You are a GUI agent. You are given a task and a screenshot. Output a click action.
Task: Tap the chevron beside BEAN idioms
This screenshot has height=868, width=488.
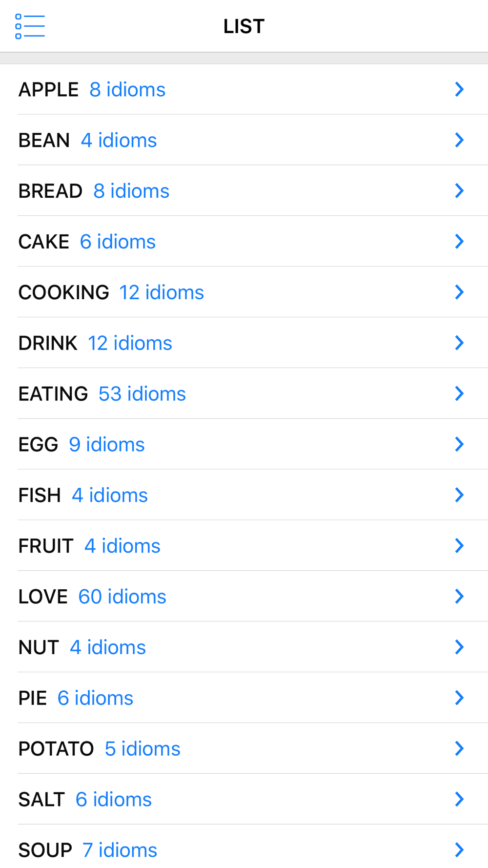(x=459, y=140)
